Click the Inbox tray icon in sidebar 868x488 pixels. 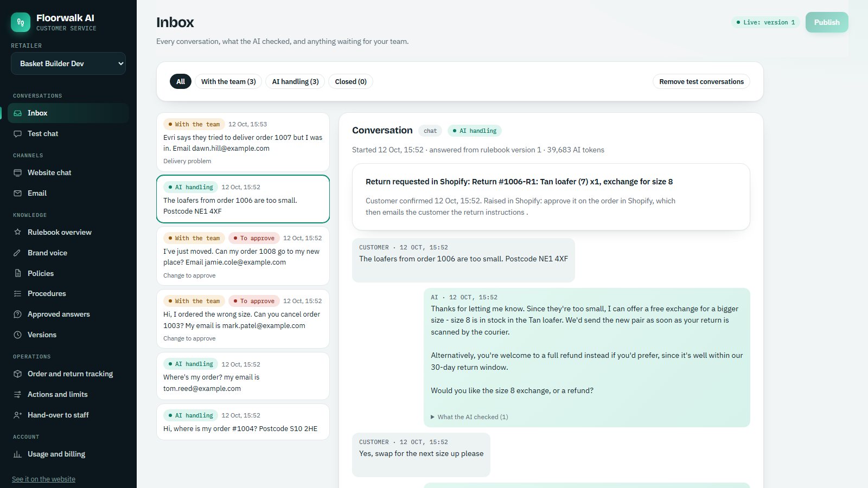click(x=17, y=113)
